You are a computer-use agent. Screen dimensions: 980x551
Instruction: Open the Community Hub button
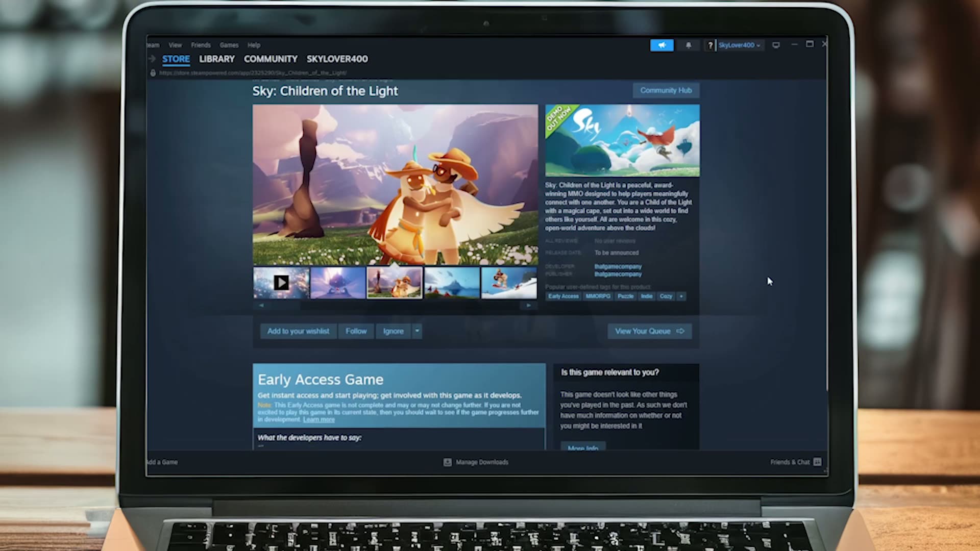[666, 90]
